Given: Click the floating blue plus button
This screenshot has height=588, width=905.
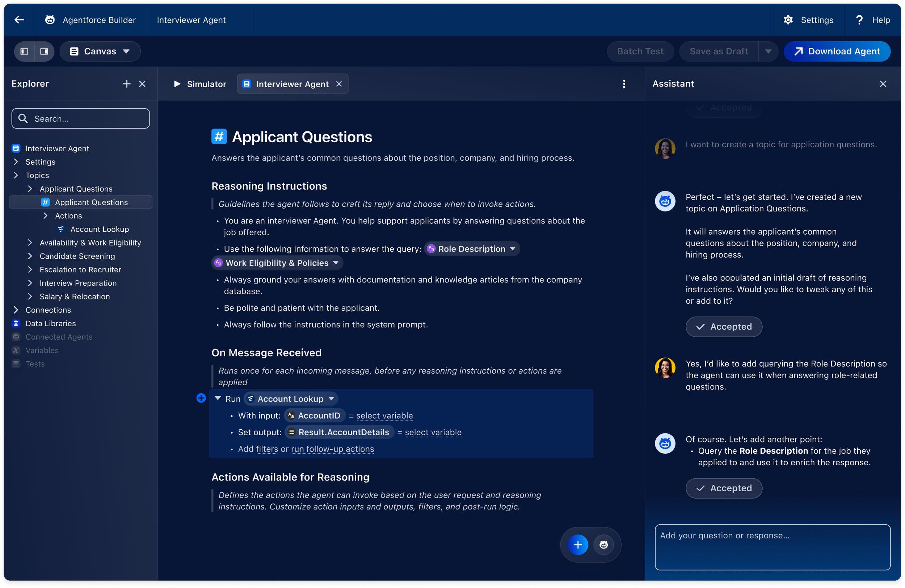Looking at the screenshot, I should (578, 545).
